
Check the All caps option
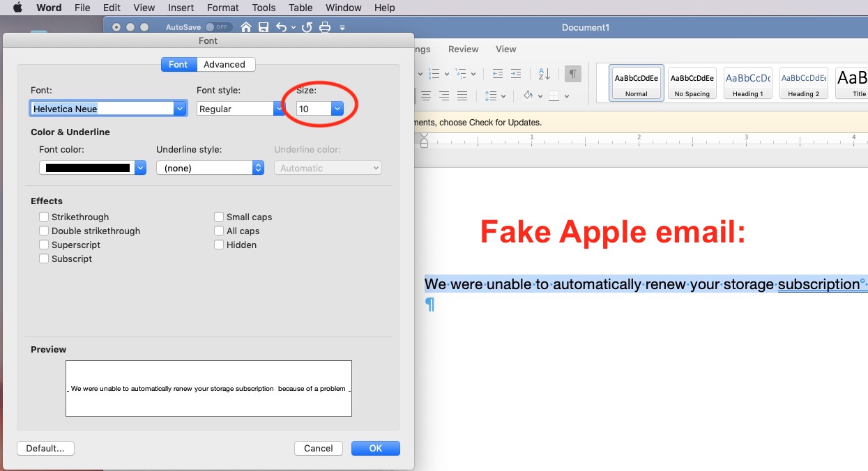pyautogui.click(x=219, y=231)
